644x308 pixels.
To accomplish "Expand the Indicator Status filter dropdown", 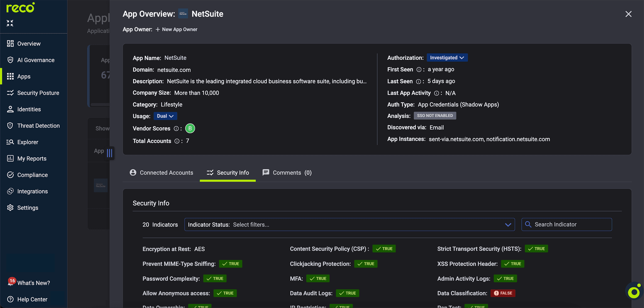I will (508, 225).
